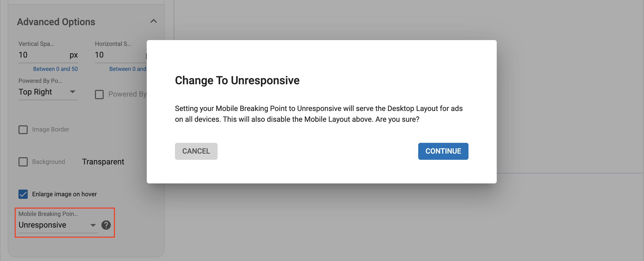
Task: Click the Advanced Options heading
Action: point(56,22)
